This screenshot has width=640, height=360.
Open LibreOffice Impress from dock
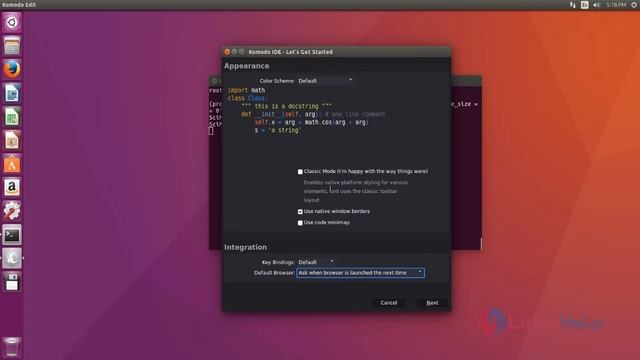pos(12,140)
